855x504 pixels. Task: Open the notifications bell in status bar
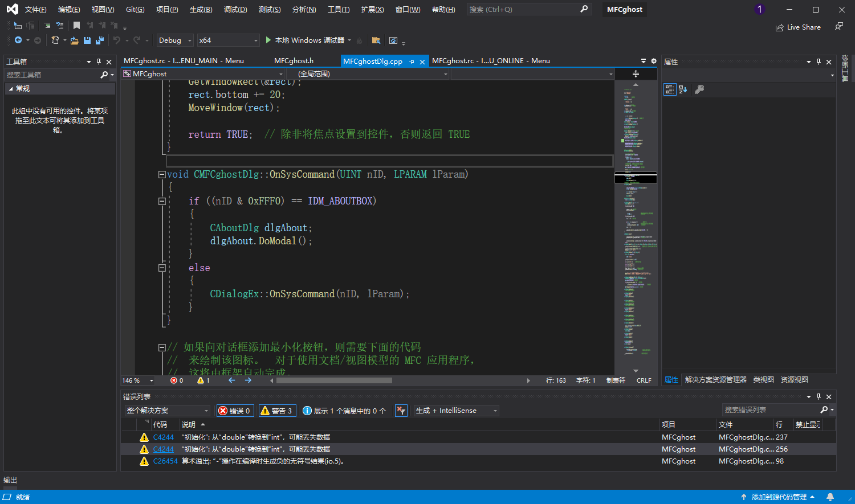coord(830,497)
